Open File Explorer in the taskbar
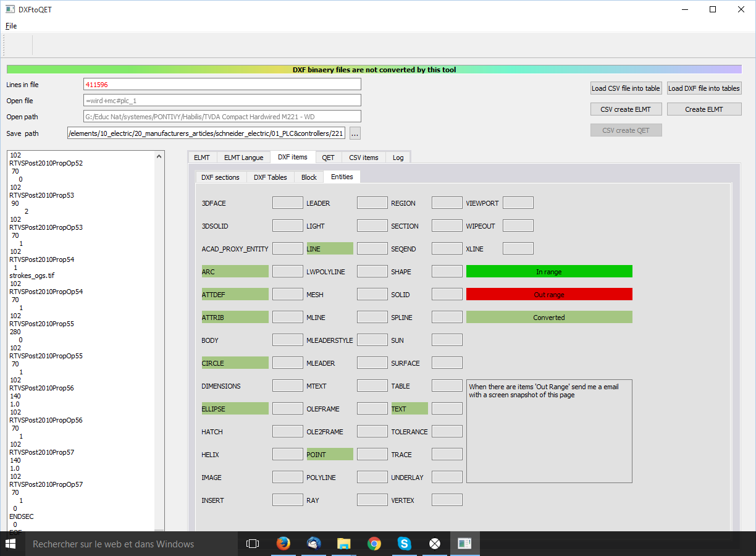This screenshot has height=556, width=756. click(x=344, y=544)
